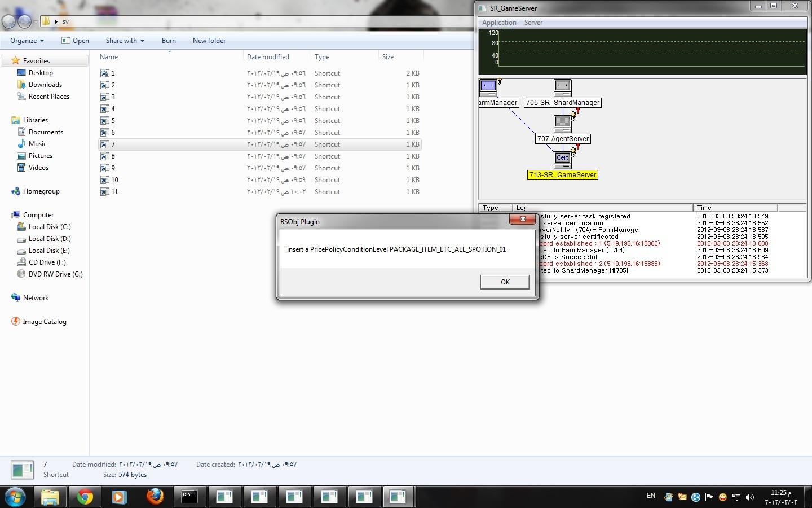
Task: Click the FarmManager node icon
Action: 488,87
